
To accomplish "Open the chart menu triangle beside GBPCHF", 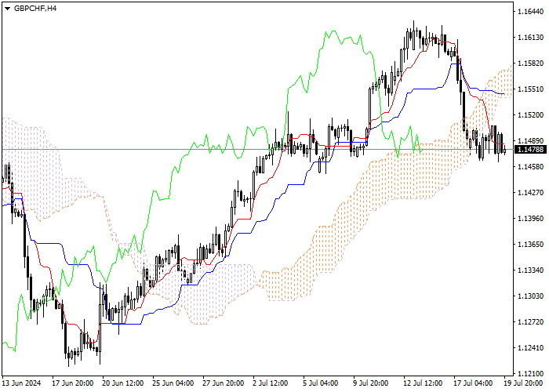I will [x=7, y=9].
